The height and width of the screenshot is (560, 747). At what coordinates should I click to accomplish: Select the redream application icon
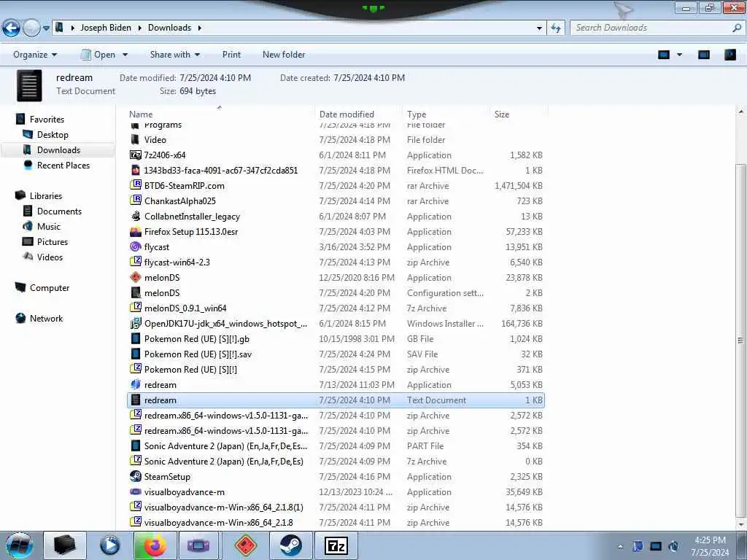point(135,384)
